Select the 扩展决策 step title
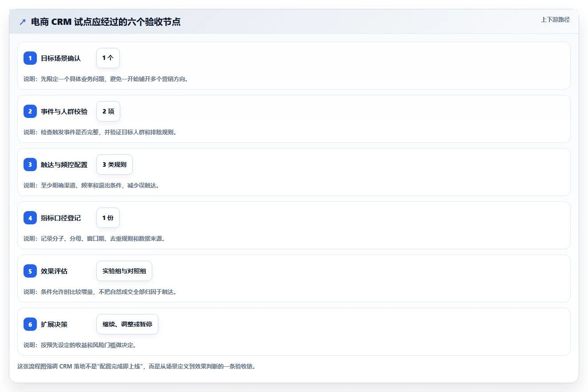The height and width of the screenshot is (392, 588). point(54,324)
